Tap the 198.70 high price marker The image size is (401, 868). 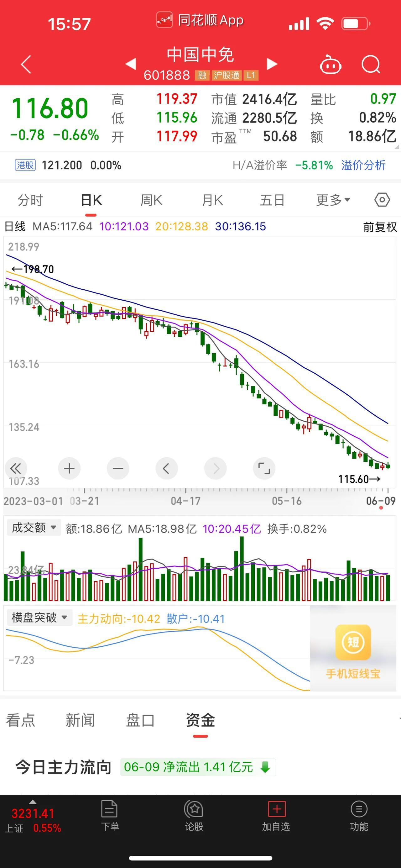click(x=32, y=269)
